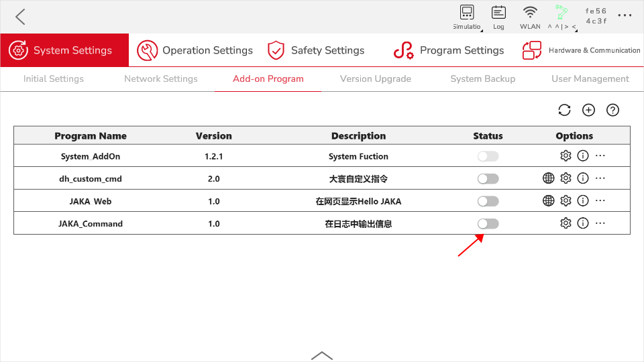
Task: Open Hardware & Communication section
Action: point(581,50)
